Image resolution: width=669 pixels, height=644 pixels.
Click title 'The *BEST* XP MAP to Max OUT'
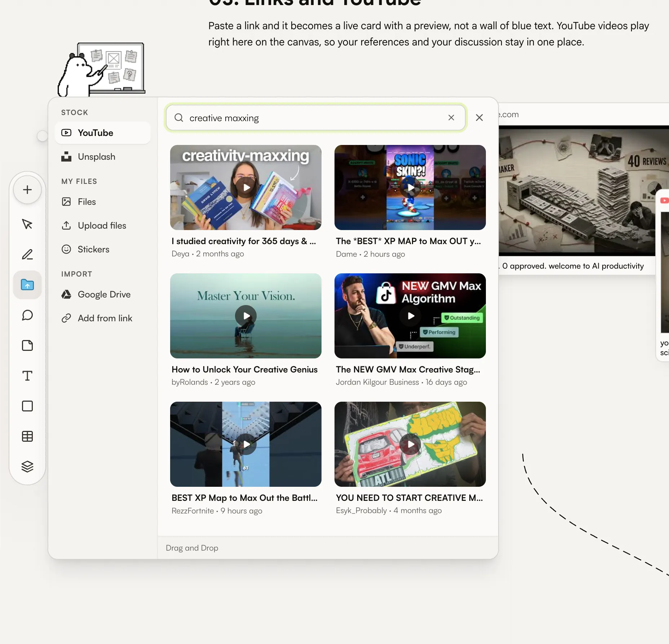point(408,241)
